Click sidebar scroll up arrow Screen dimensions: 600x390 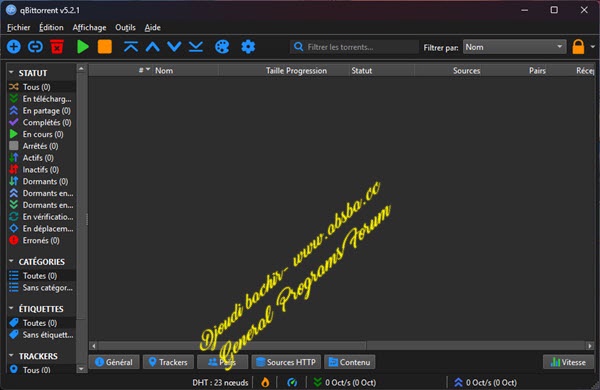(81, 69)
